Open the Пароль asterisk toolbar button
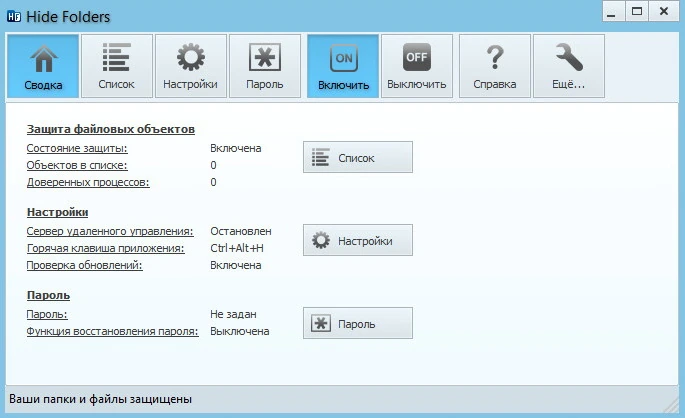 (265, 66)
